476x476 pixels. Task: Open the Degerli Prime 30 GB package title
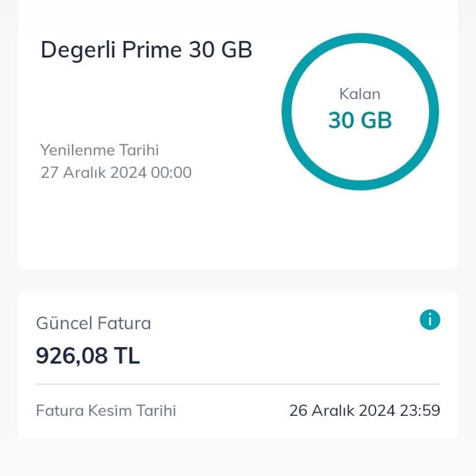click(146, 50)
